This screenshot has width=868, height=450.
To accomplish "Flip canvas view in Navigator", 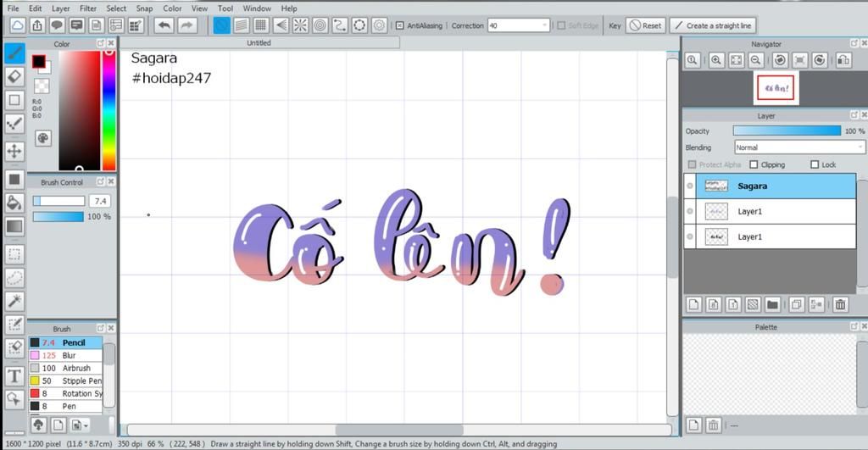I will pos(843,60).
